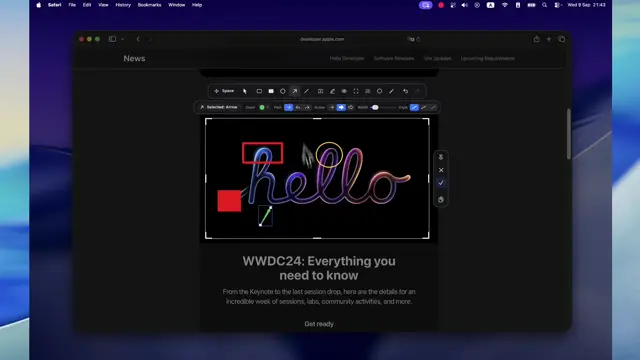This screenshot has width=640, height=360.
Task: Open the Wi-Fi status menu
Action: (x=505, y=5)
